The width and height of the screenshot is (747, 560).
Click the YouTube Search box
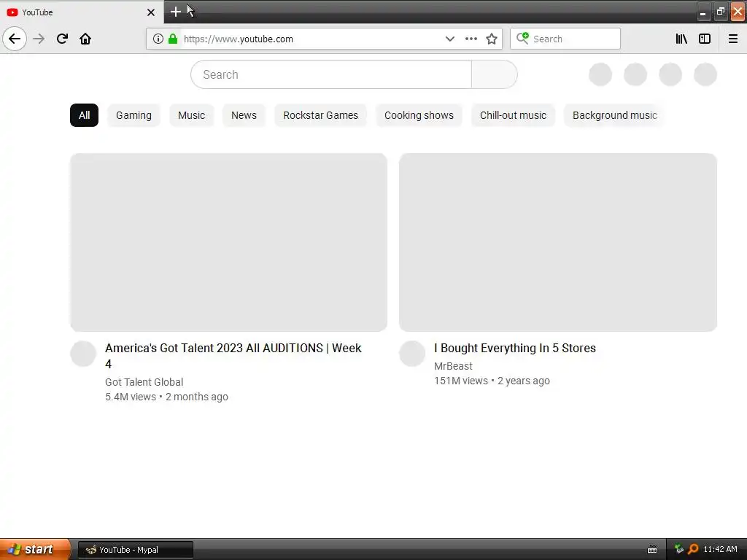(x=331, y=74)
